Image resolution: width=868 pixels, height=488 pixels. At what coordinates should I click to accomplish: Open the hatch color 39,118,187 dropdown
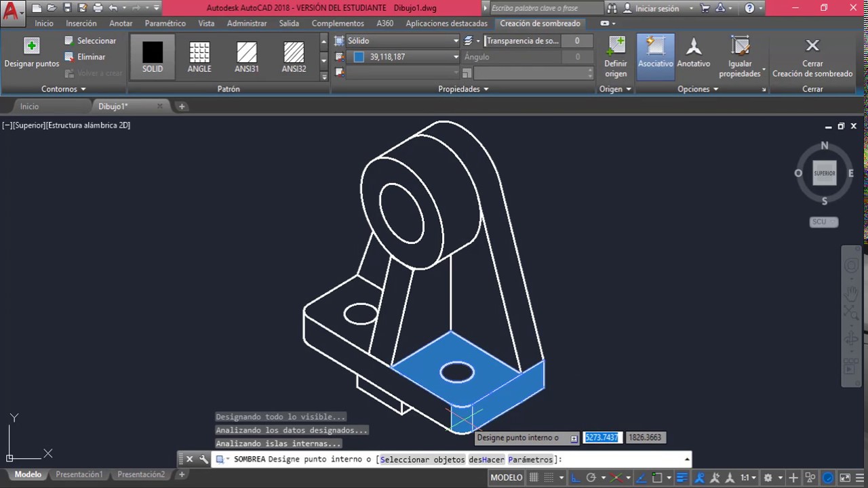[403, 57]
